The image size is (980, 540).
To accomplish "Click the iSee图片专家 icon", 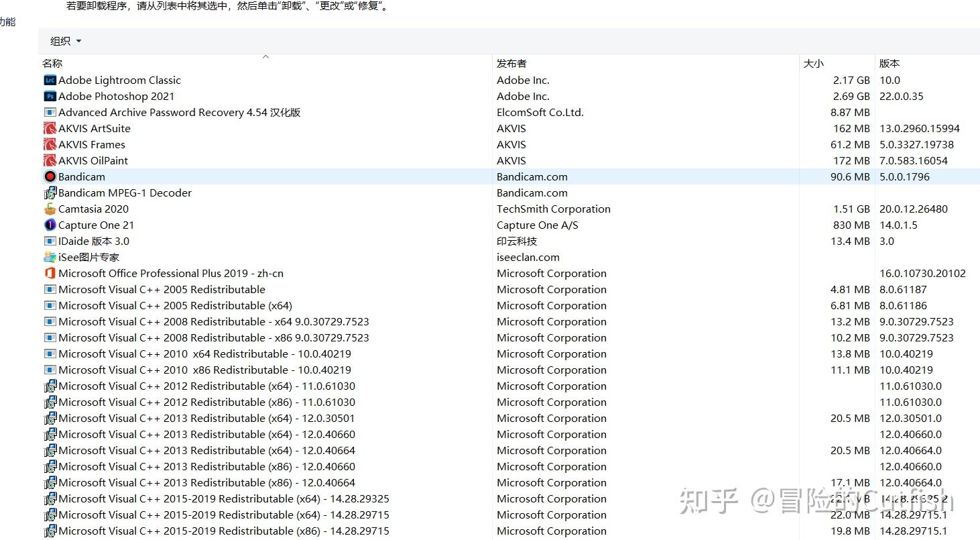I will (50, 257).
